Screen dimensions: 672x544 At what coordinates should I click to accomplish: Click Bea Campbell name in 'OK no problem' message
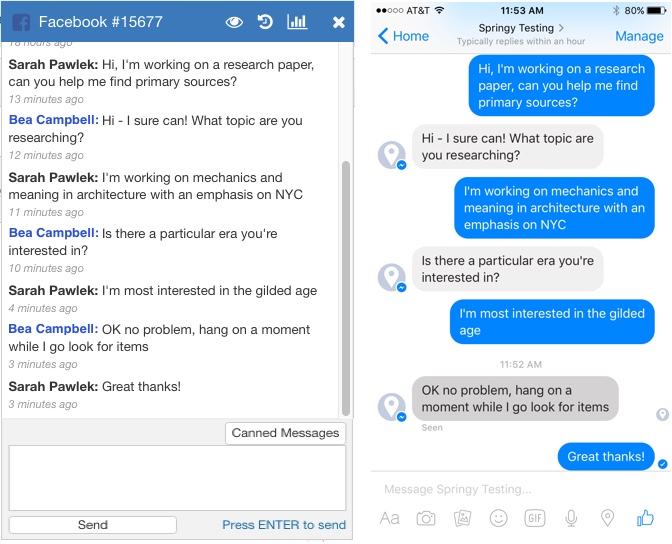54,329
